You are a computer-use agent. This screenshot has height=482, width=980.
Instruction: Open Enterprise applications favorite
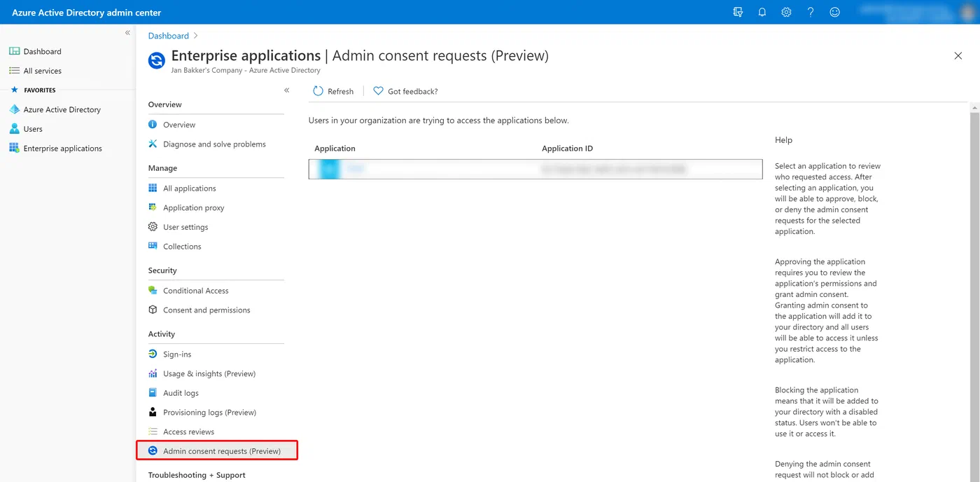pos(63,149)
